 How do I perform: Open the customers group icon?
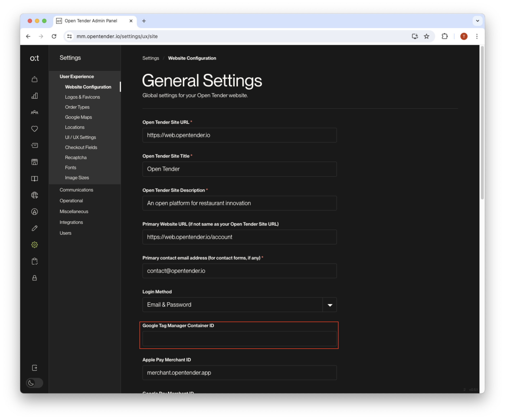34,112
